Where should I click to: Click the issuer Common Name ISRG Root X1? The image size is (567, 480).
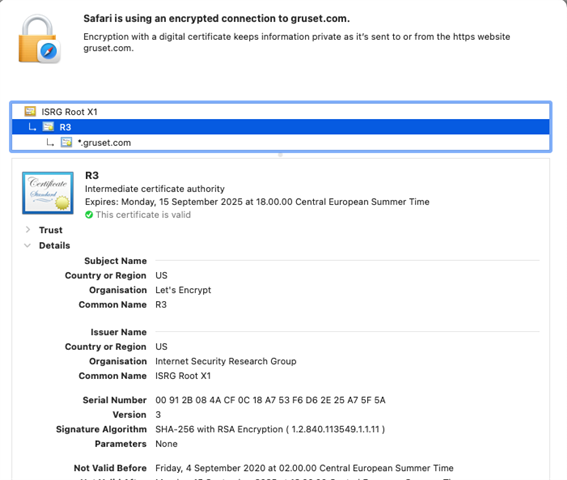coord(183,376)
